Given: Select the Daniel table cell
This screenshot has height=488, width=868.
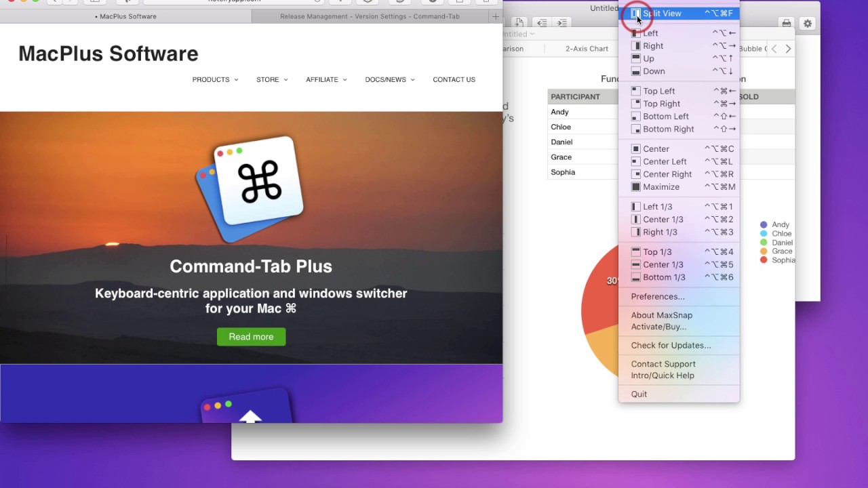Looking at the screenshot, I should point(583,142).
